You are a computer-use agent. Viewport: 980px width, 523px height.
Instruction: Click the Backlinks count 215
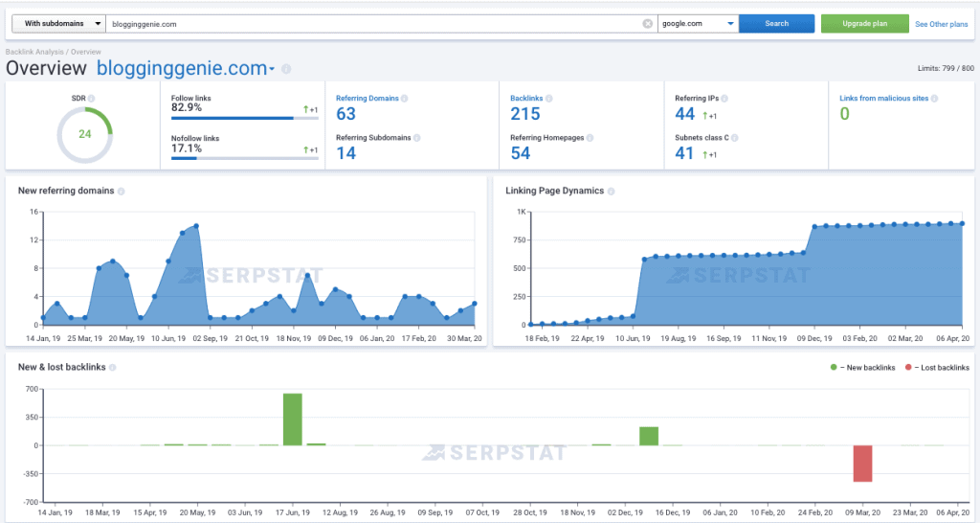(525, 114)
